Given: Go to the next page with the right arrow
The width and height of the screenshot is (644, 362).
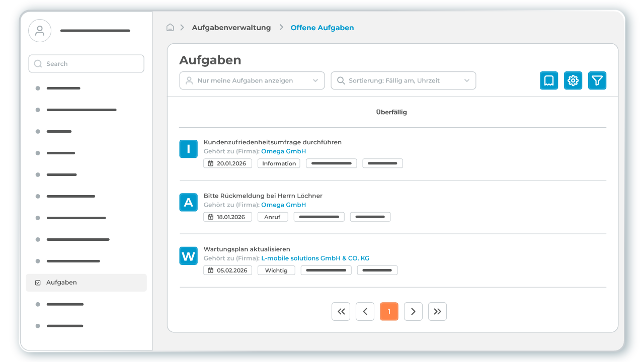Looking at the screenshot, I should click(413, 311).
